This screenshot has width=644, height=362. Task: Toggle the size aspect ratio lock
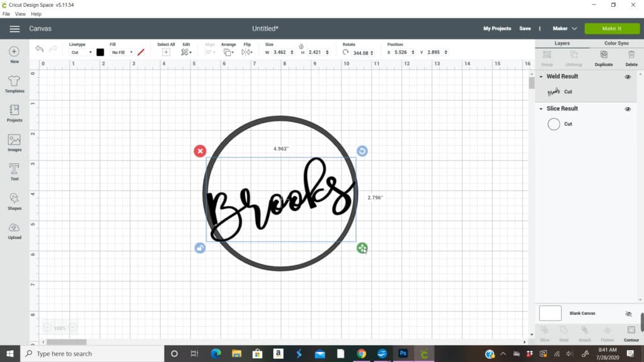coord(301,47)
